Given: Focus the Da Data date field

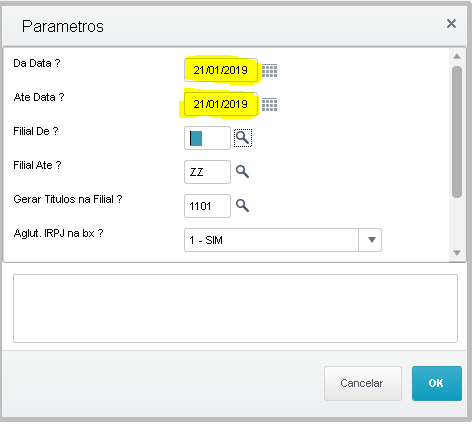Looking at the screenshot, I should (221, 70).
